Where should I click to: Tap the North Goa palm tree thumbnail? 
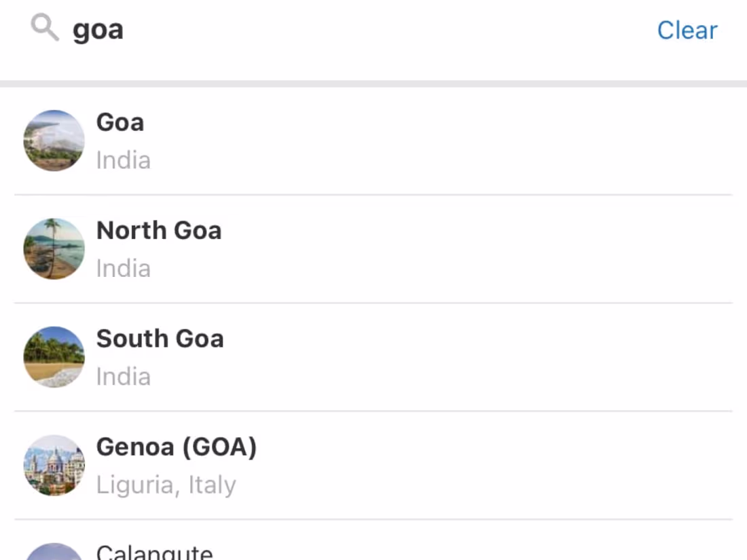pos(54,248)
